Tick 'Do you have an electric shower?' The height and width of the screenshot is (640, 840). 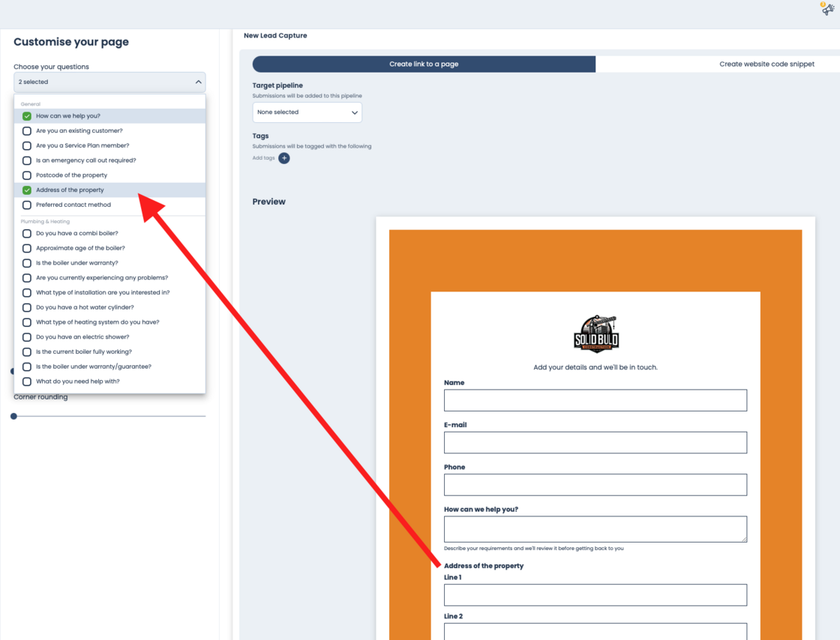(27, 337)
